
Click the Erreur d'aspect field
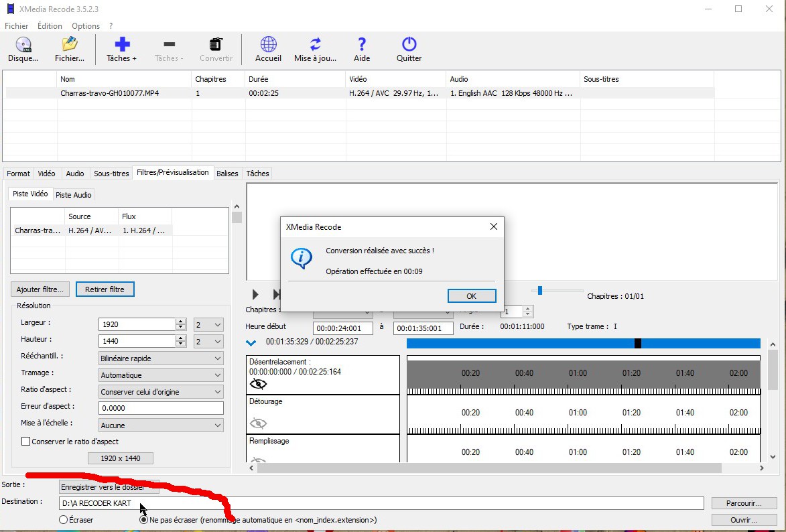point(161,408)
